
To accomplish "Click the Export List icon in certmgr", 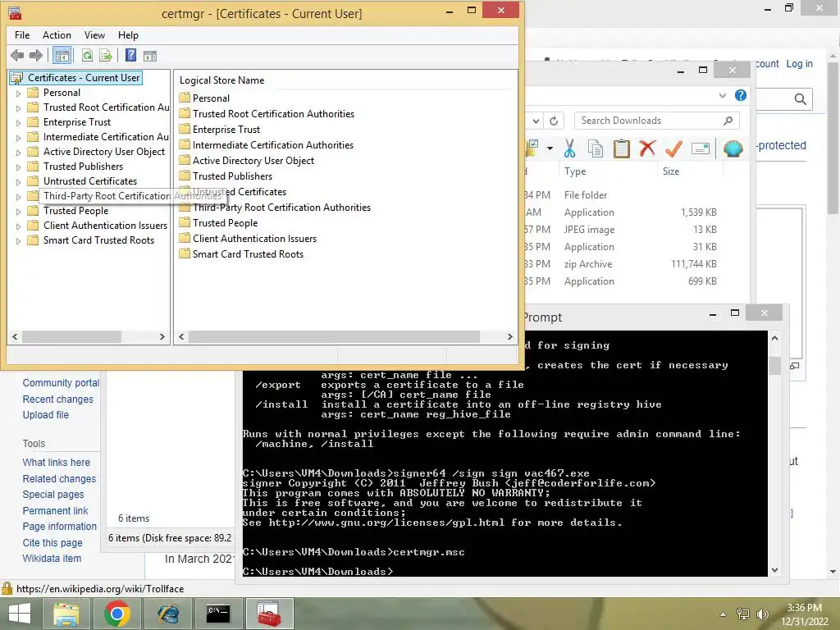I will pyautogui.click(x=106, y=55).
